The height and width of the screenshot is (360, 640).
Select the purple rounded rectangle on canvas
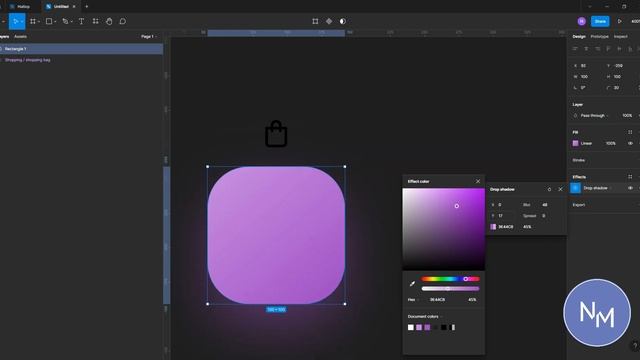click(276, 235)
